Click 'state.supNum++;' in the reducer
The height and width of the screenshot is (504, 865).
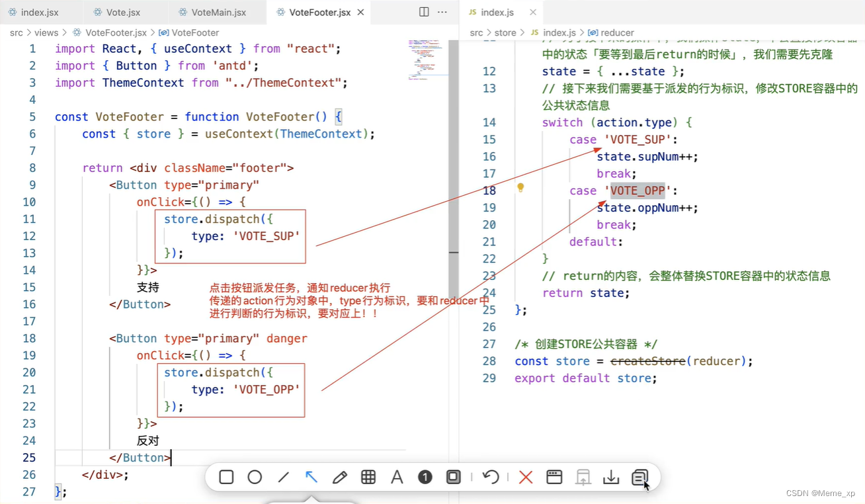[x=647, y=157]
